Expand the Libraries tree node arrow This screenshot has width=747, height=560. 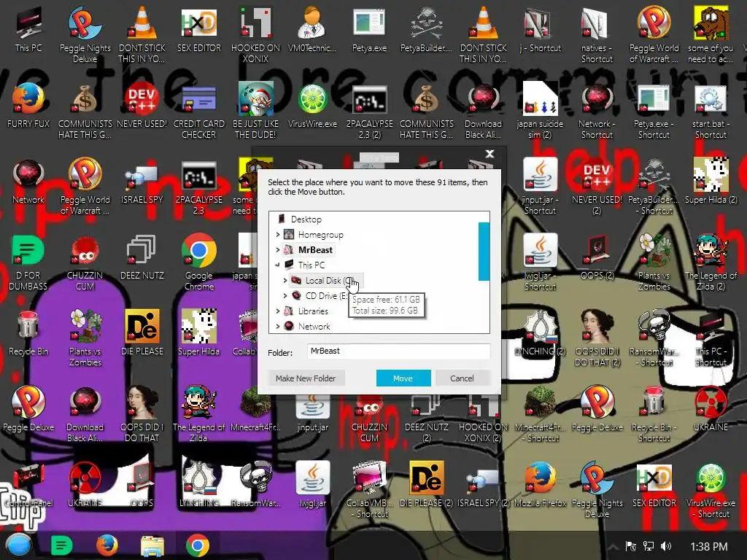coord(278,311)
